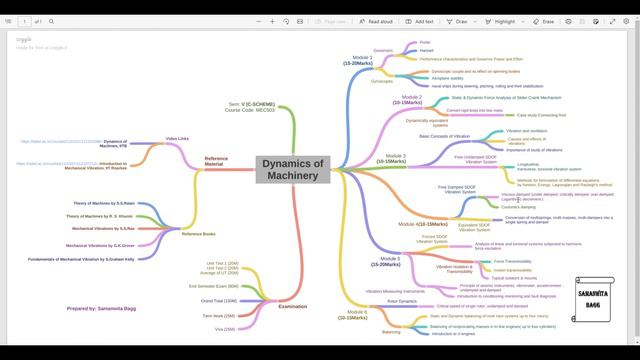The height and width of the screenshot is (360, 640).
Task: Click the Grand Total (150M) item
Action: pos(219,301)
